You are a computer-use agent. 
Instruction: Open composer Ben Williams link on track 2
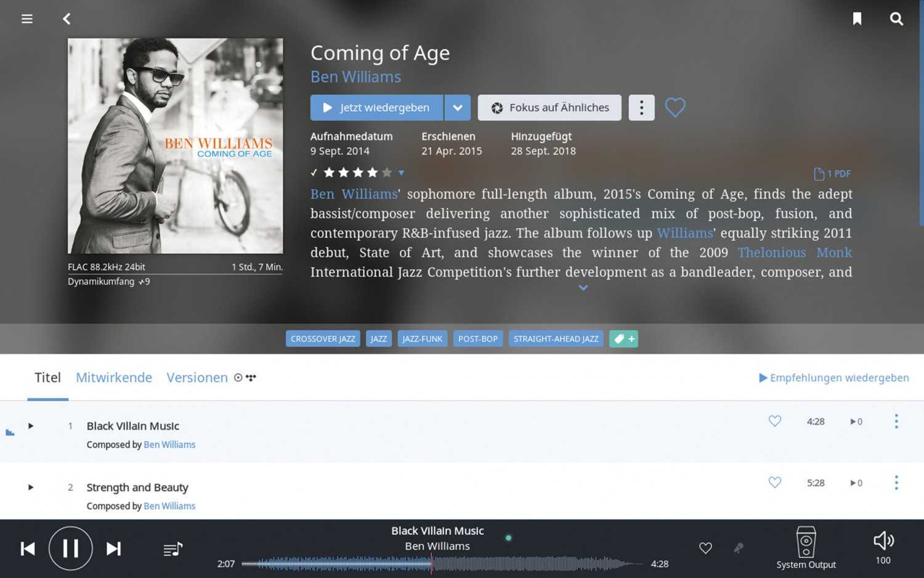tap(169, 507)
